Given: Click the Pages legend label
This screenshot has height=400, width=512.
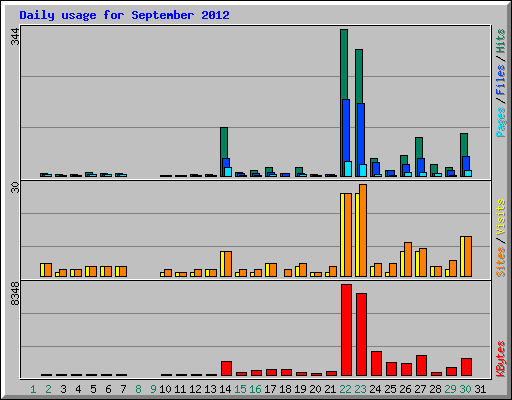Looking at the screenshot, I should coord(500,122).
